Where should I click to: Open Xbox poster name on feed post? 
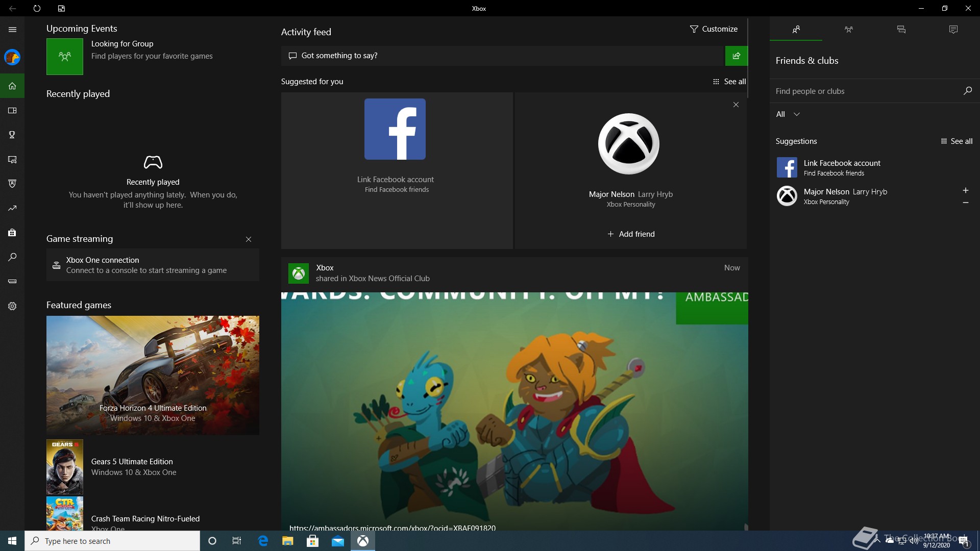coord(325,268)
